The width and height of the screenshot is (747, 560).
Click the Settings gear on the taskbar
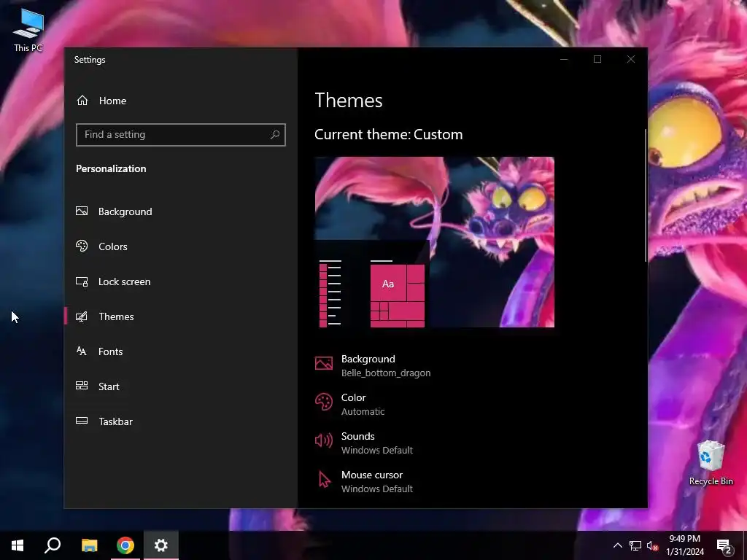click(x=161, y=545)
